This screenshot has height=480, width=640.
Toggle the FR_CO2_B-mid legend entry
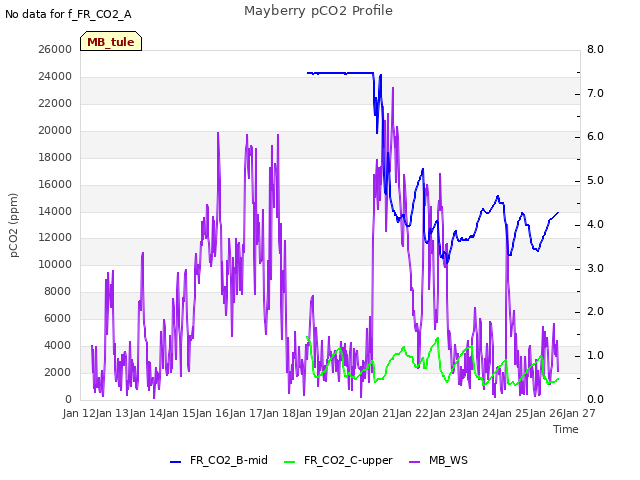tap(219, 460)
